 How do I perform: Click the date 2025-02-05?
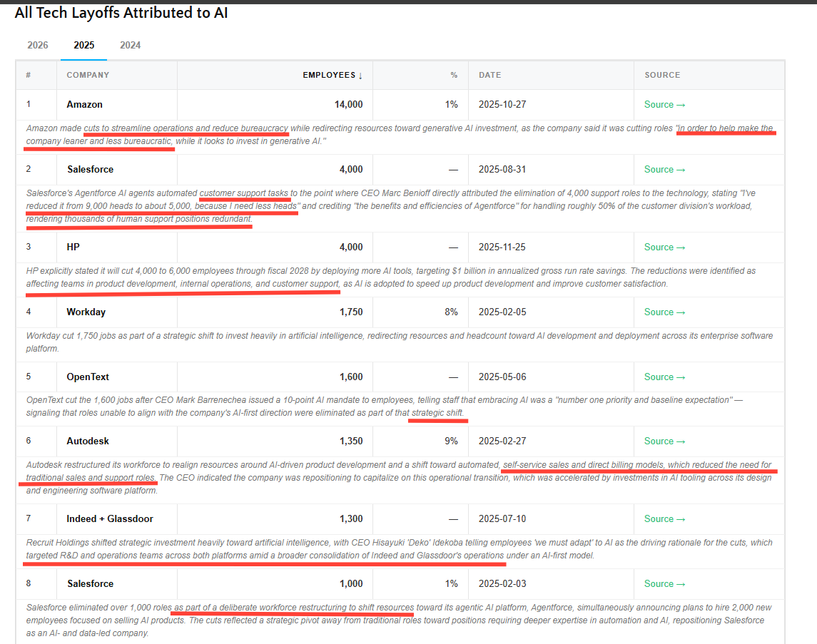pos(502,312)
